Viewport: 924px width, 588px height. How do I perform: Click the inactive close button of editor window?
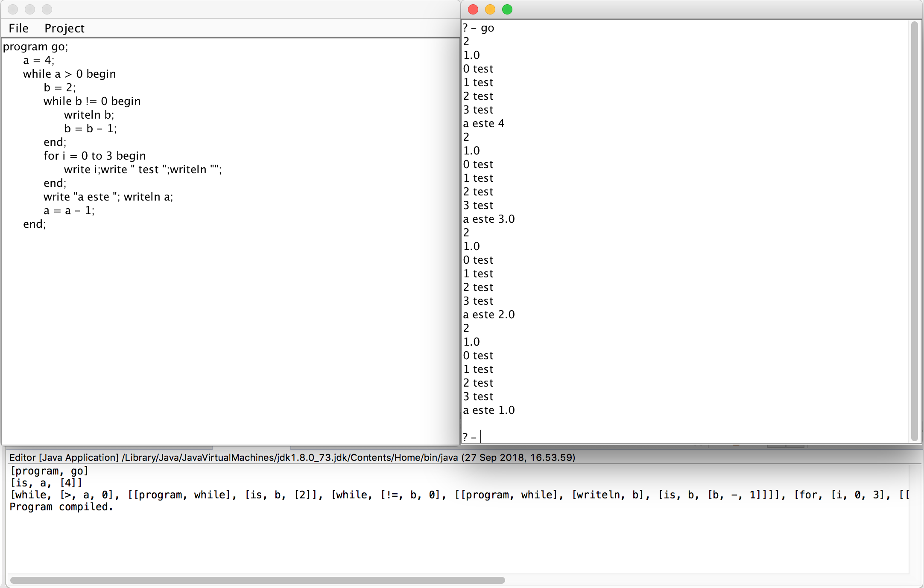pyautogui.click(x=13, y=9)
